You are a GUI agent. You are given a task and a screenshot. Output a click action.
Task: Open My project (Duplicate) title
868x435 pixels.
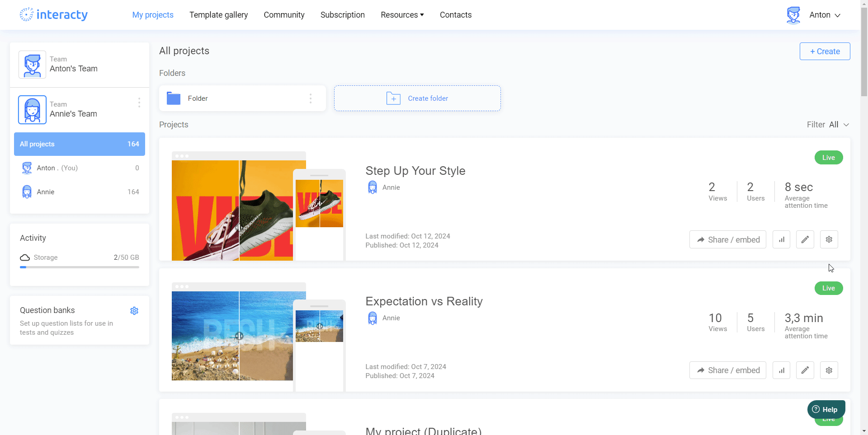point(424,431)
